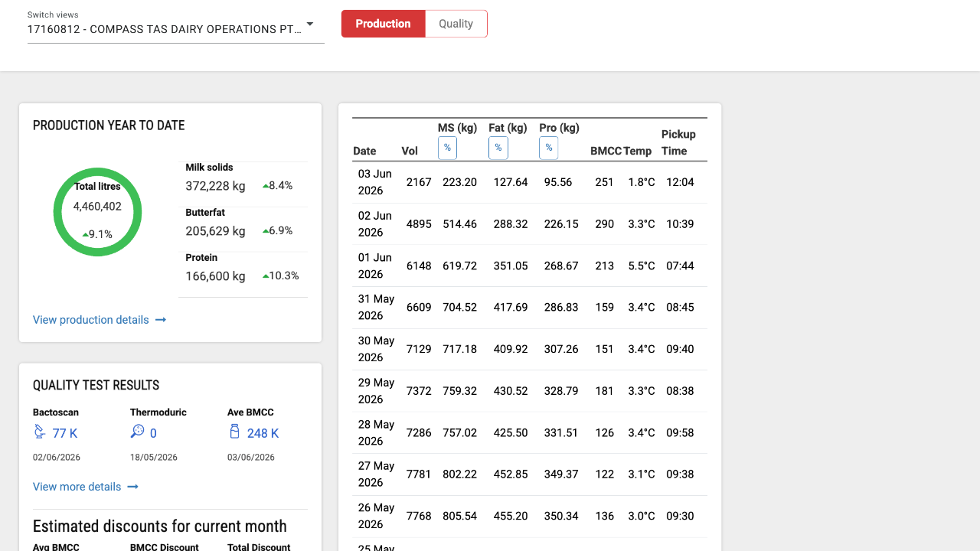Viewport: 980px width, 551px height.
Task: Click MS value 805.54
Action: (460, 516)
